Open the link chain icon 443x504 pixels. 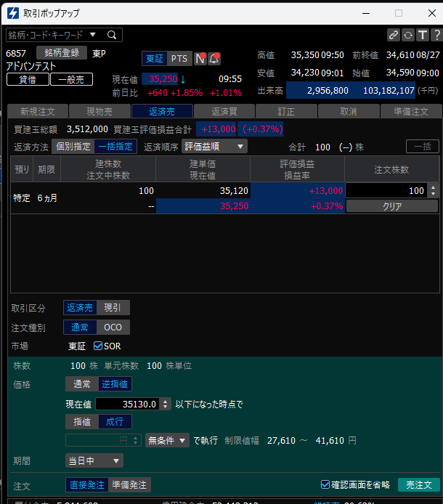tap(394, 35)
